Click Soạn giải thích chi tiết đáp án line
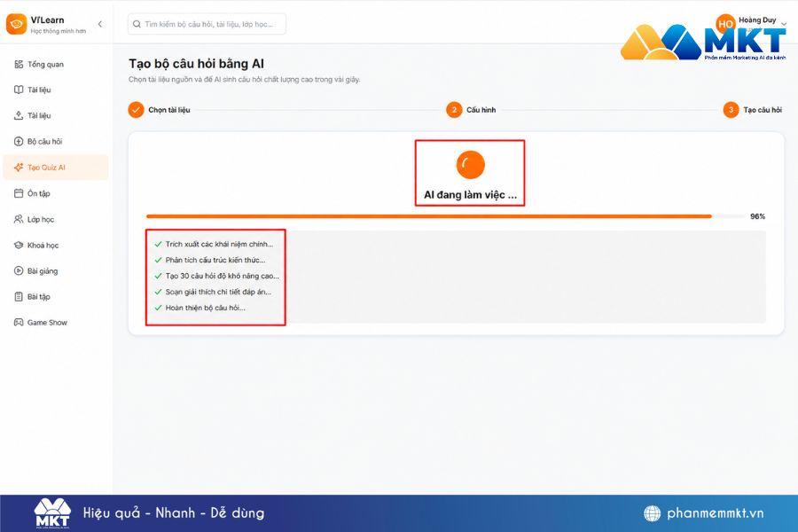Screen dimensions: 798x532 click(218, 293)
